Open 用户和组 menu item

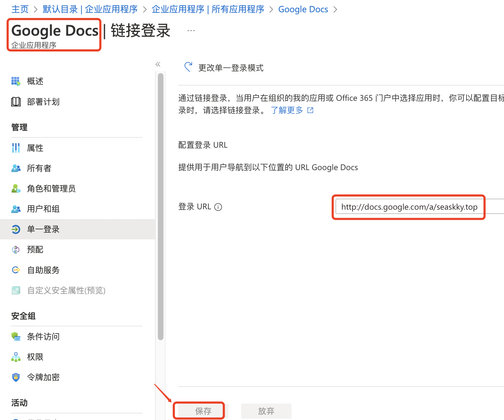tap(77, 209)
